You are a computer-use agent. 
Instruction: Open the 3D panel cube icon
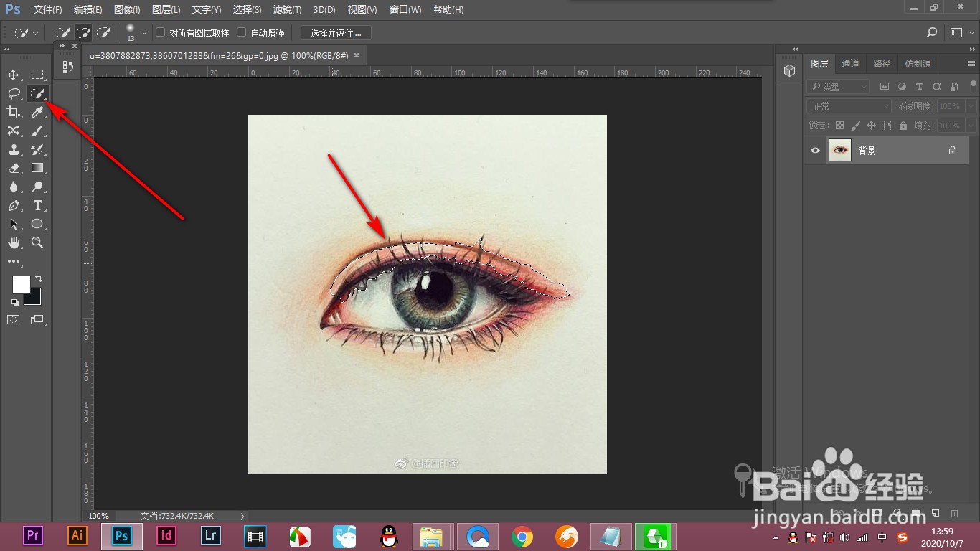pos(789,70)
